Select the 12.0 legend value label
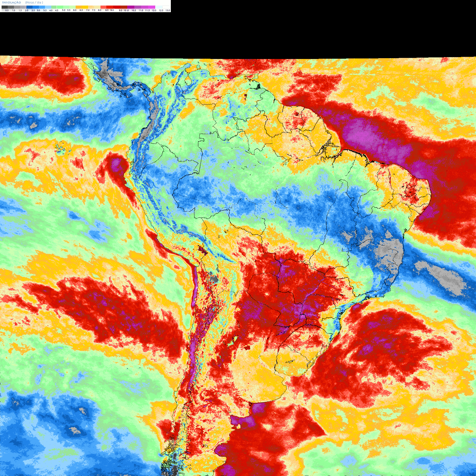The width and height of the screenshot is (476, 476). coord(154,10)
